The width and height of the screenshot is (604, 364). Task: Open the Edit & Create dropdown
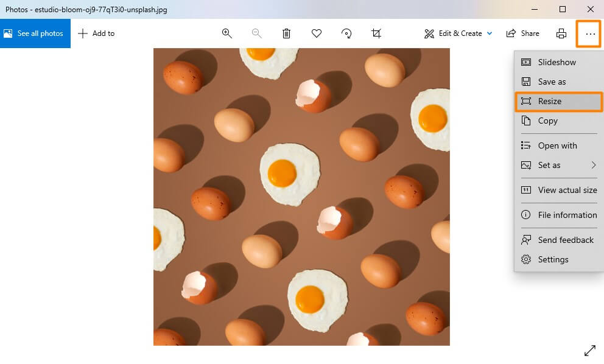pyautogui.click(x=457, y=33)
